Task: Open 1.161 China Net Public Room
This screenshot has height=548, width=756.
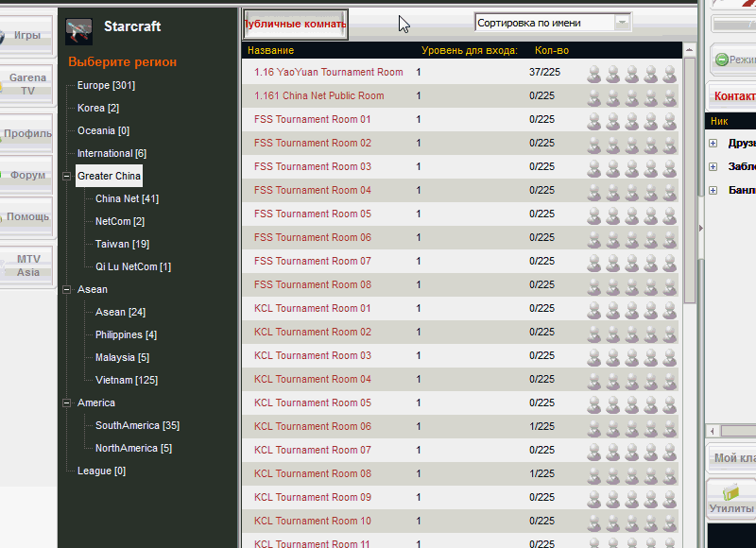Action: [x=318, y=95]
